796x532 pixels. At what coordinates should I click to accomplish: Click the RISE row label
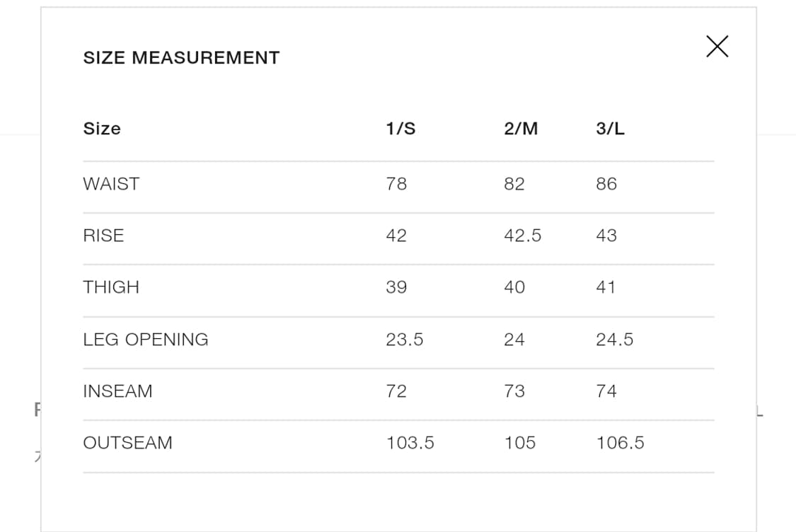[x=103, y=236]
